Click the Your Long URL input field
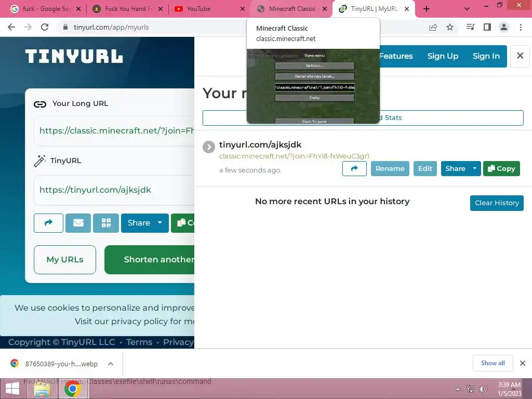This screenshot has width=532, height=399. coord(114,130)
